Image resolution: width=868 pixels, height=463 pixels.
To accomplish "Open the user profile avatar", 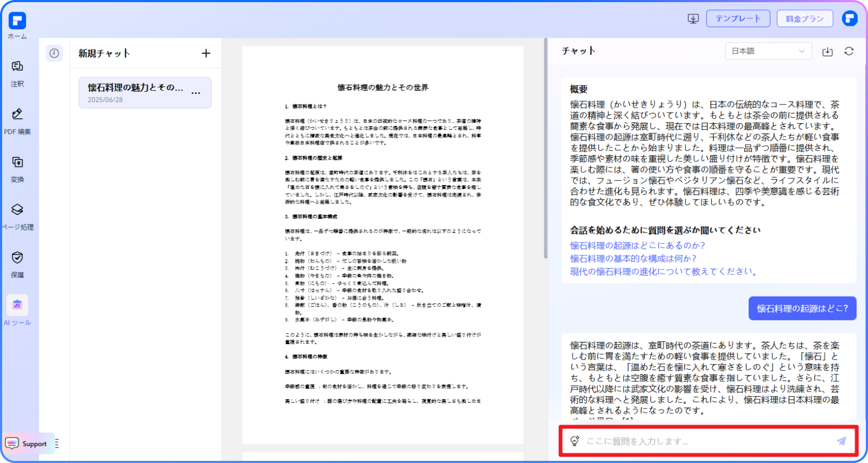I will coord(849,19).
